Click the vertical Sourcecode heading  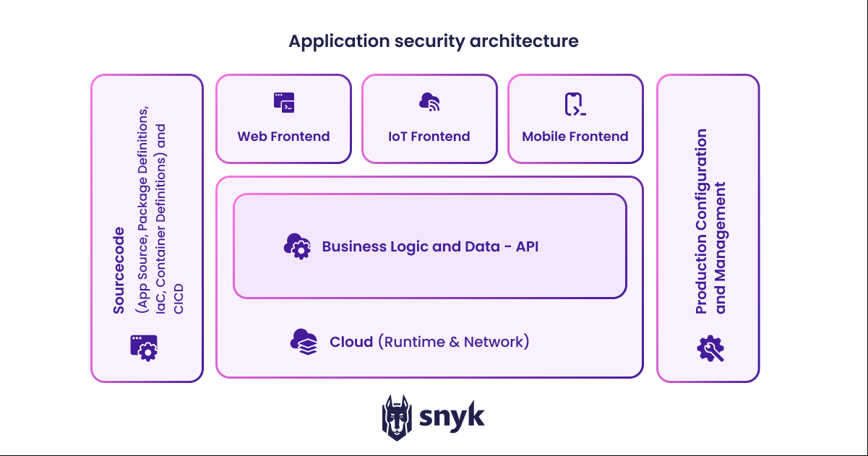point(119,270)
